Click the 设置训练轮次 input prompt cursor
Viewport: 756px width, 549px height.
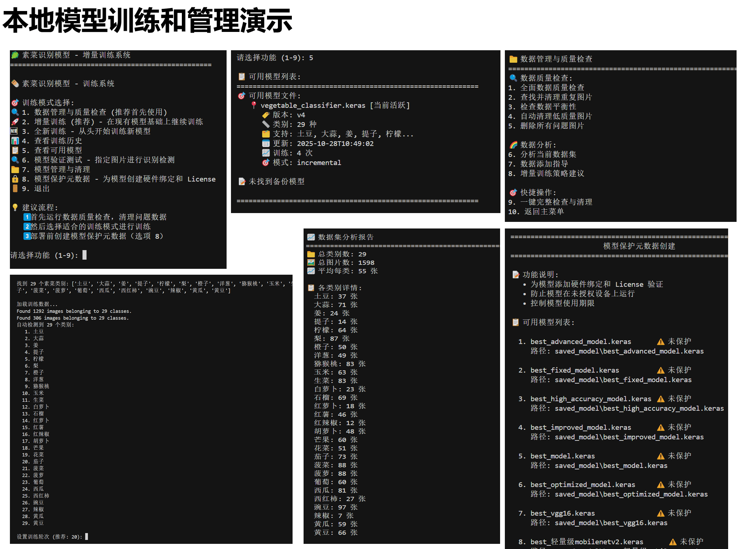87,537
